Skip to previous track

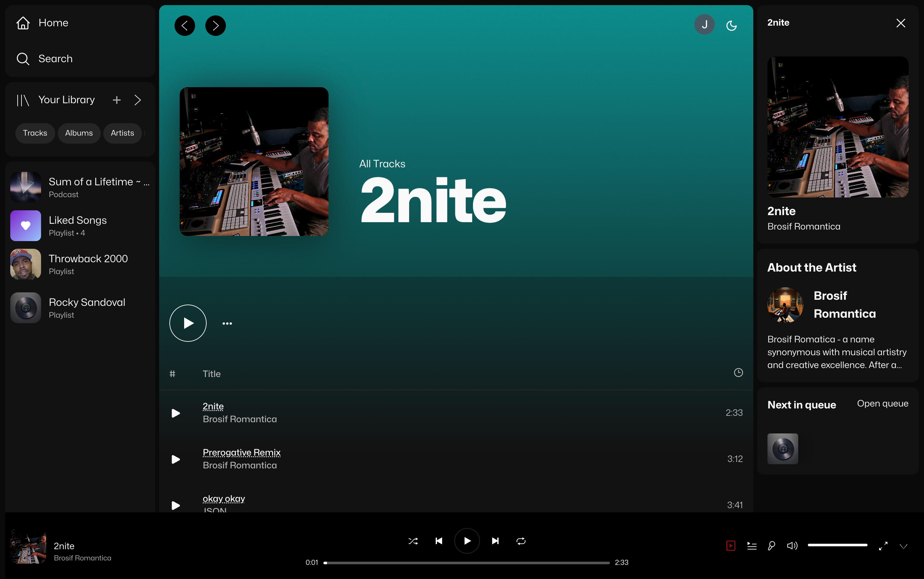point(439,541)
